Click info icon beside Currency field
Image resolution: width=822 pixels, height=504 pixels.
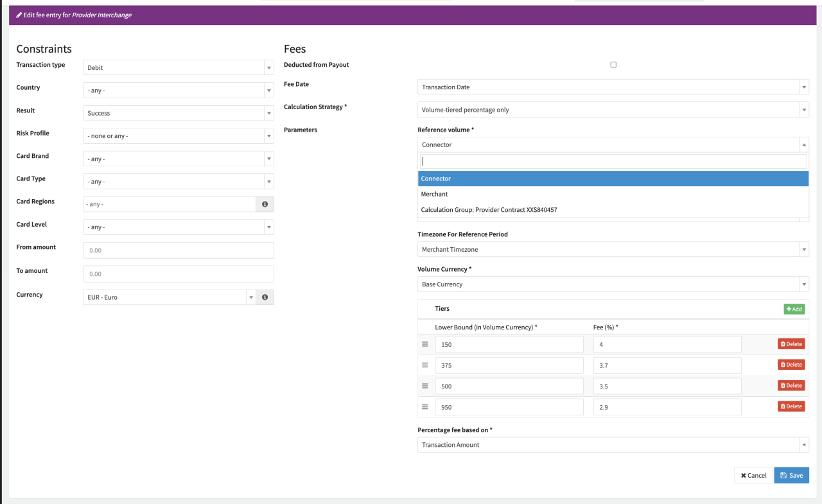[x=265, y=297]
